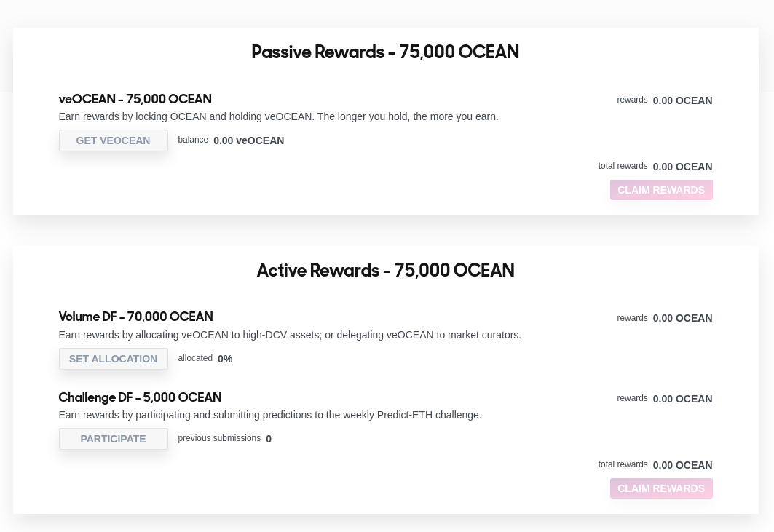Click the Predict-ETH challenge description text
The height and width of the screenshot is (532, 774).
coord(270,415)
